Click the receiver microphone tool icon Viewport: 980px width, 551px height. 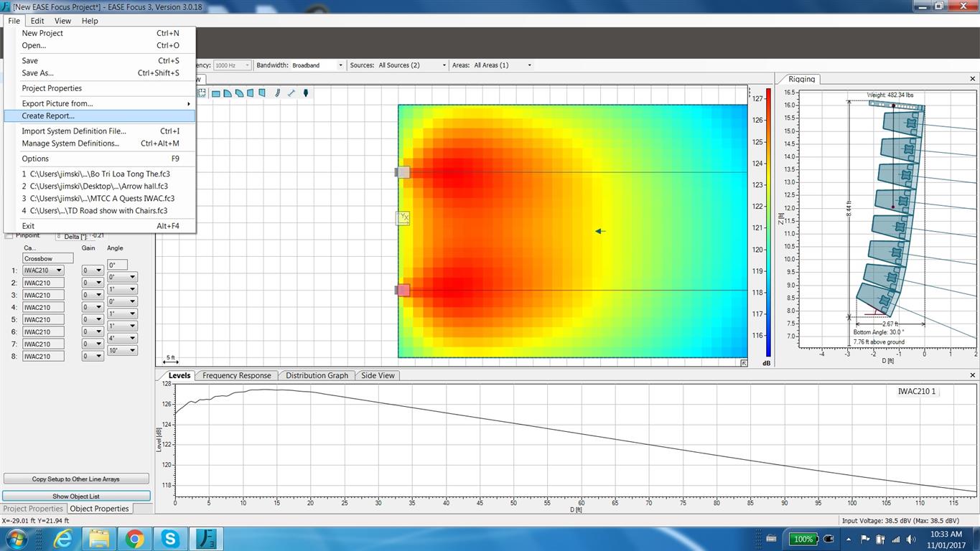click(x=306, y=93)
